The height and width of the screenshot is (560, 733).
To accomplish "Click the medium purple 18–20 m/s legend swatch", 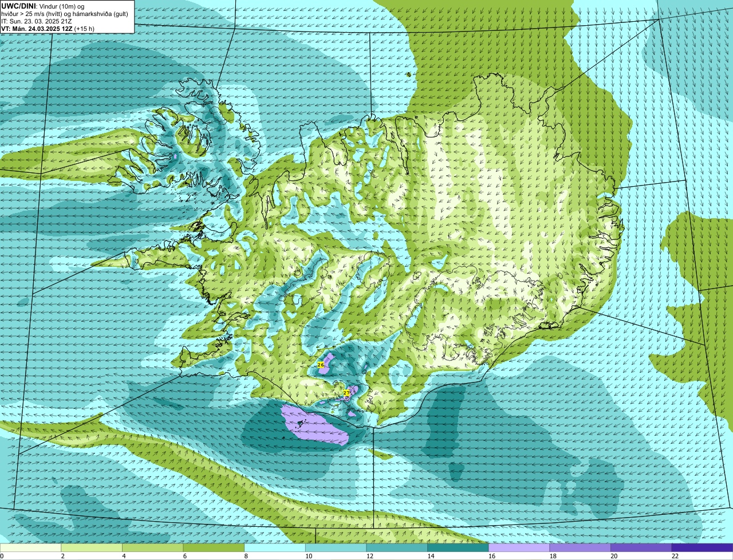I will 580,547.
